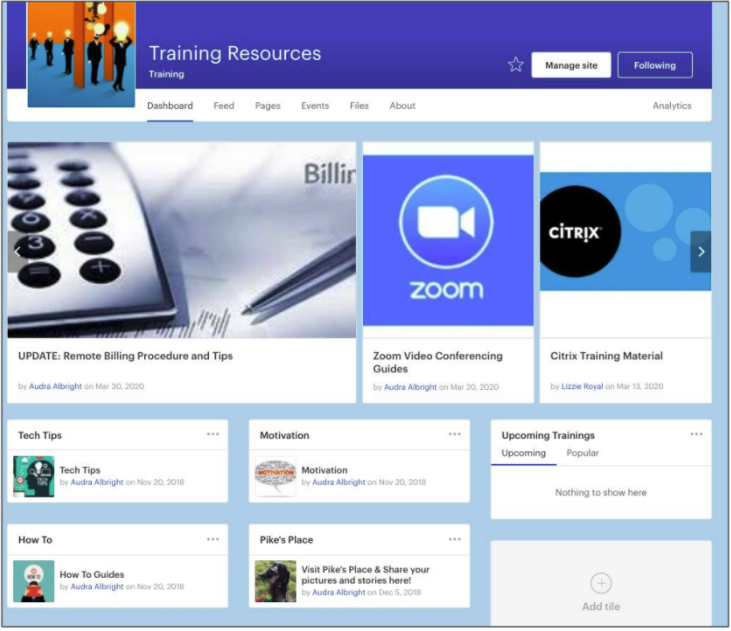Screen dimensions: 731x631
Task: Star the Training Resources site as favorite
Action: tap(516, 65)
